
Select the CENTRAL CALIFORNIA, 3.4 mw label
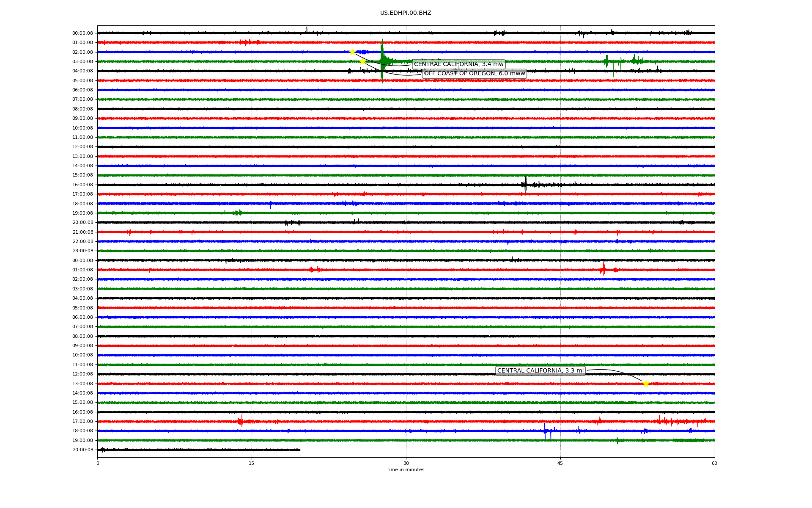click(458, 64)
